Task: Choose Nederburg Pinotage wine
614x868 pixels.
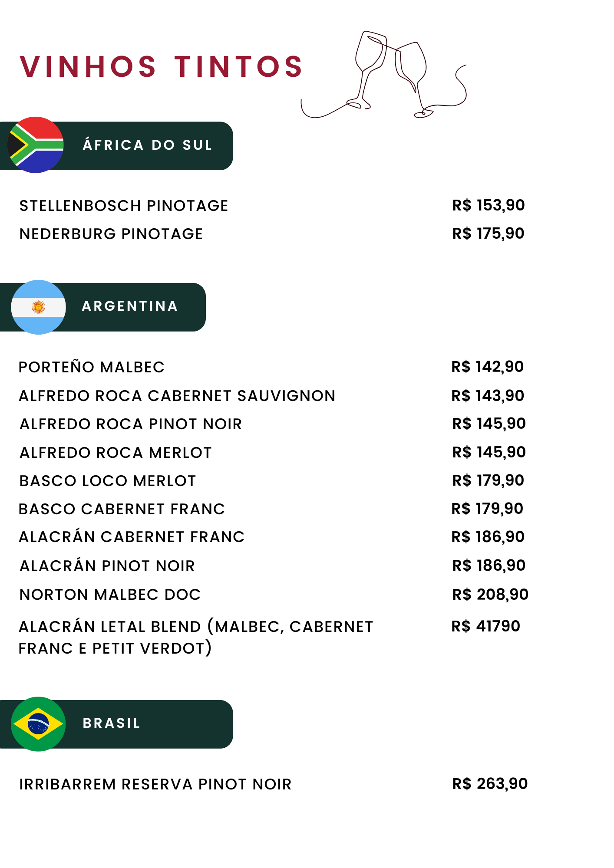Action: 111,234
